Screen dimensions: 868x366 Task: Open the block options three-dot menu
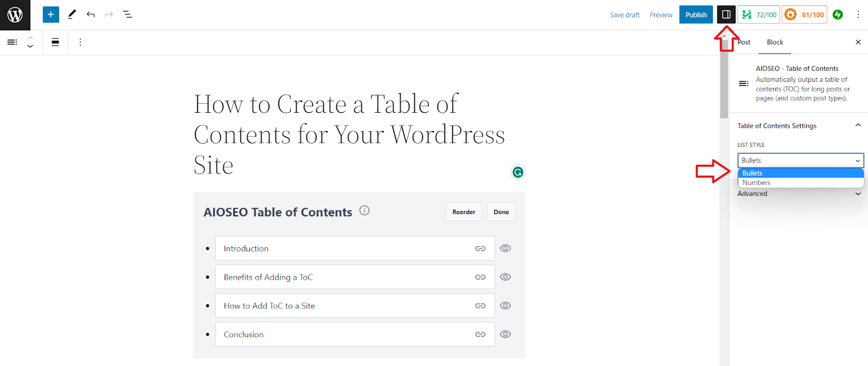(80, 42)
